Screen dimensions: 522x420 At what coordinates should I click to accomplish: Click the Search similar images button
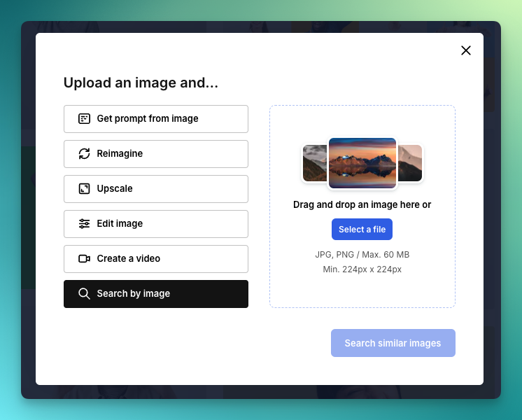pyautogui.click(x=393, y=343)
